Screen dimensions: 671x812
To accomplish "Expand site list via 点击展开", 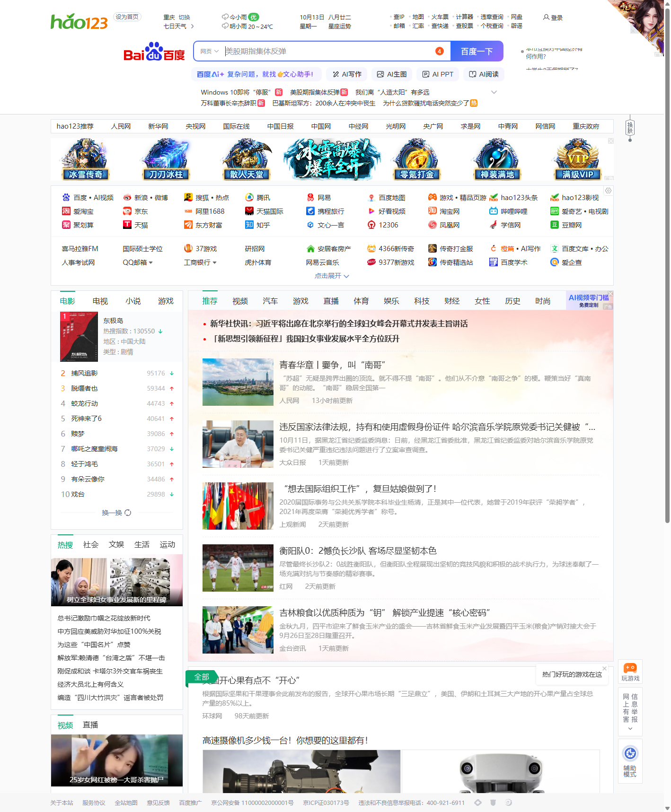I will point(332,276).
